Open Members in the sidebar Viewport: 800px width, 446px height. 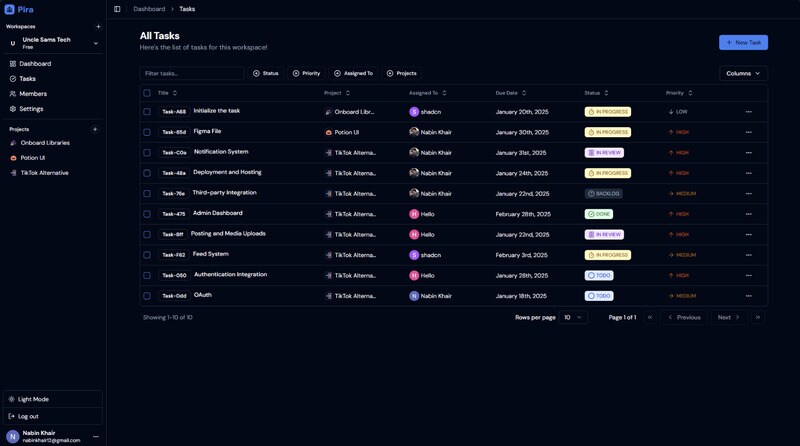pyautogui.click(x=32, y=94)
